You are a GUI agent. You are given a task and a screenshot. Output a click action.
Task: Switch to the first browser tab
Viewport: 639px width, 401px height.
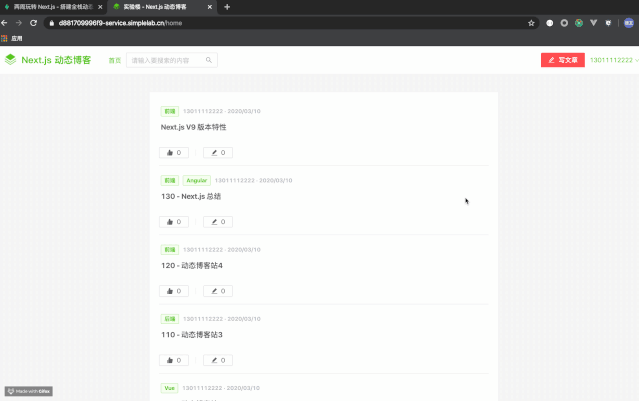point(53,7)
